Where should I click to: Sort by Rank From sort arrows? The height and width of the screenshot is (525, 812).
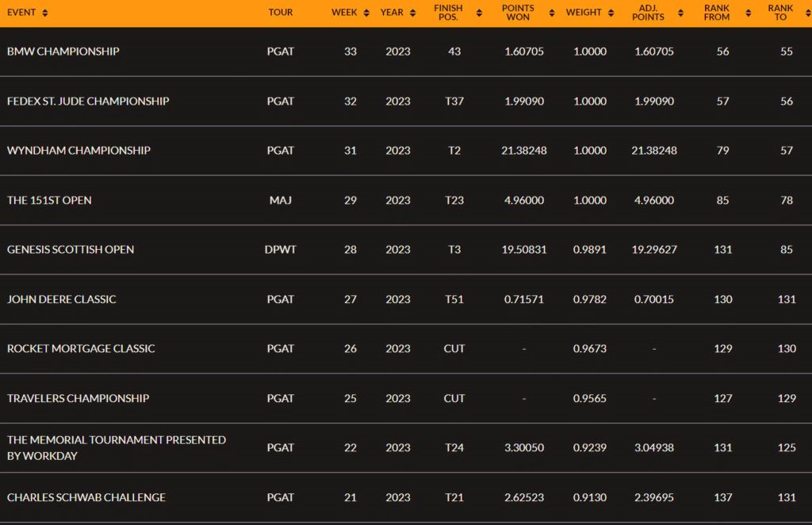749,13
